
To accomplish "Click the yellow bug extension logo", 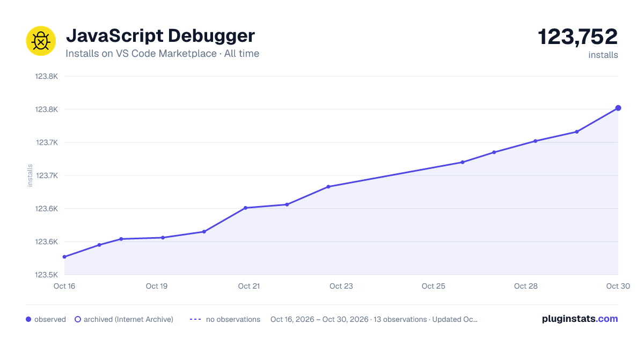I will pyautogui.click(x=41, y=41).
